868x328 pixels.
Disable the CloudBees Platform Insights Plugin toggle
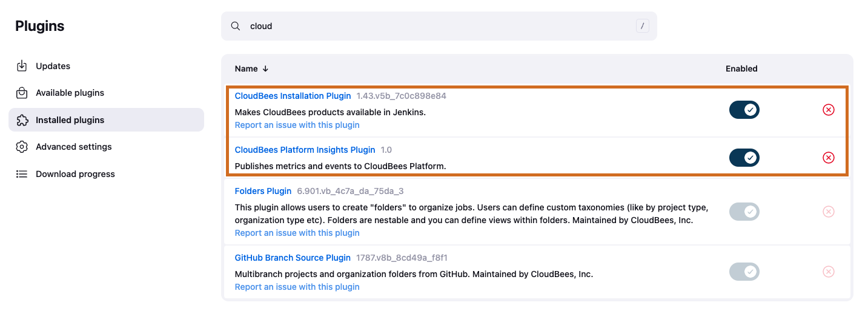click(744, 158)
